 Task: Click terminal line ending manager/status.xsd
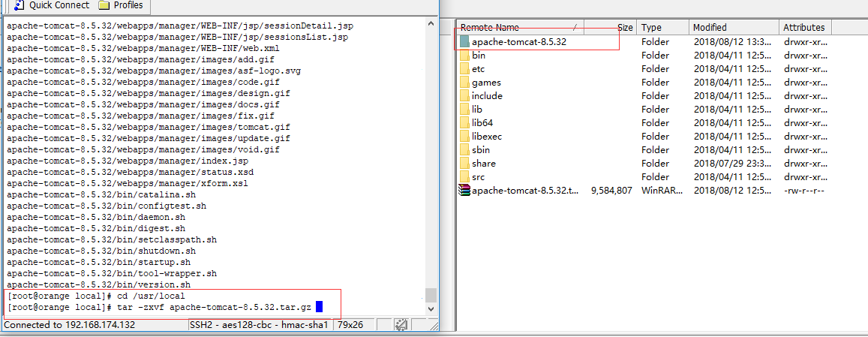131,172
